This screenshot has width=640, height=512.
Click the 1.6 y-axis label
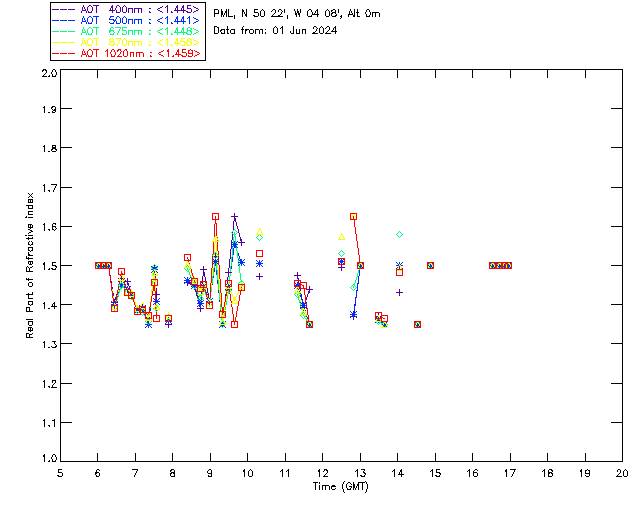(x=49, y=227)
